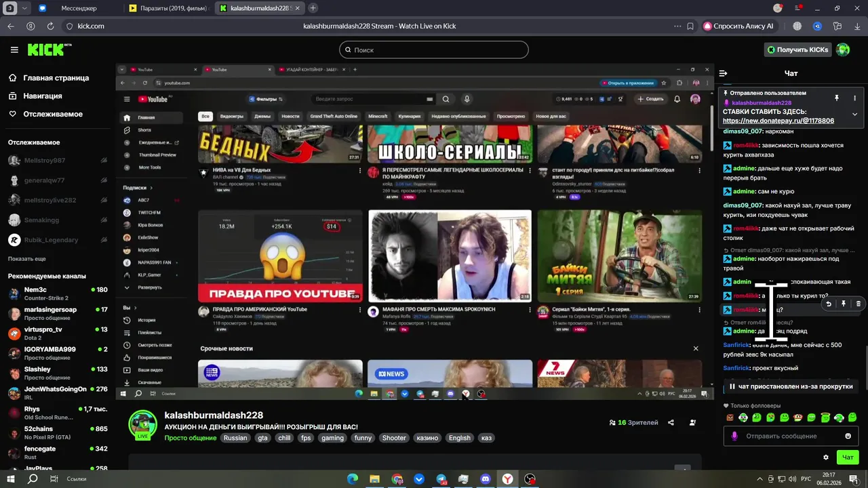Switch to Мессенджер browser tab
Viewport: 868px width, 488px height.
click(79, 8)
